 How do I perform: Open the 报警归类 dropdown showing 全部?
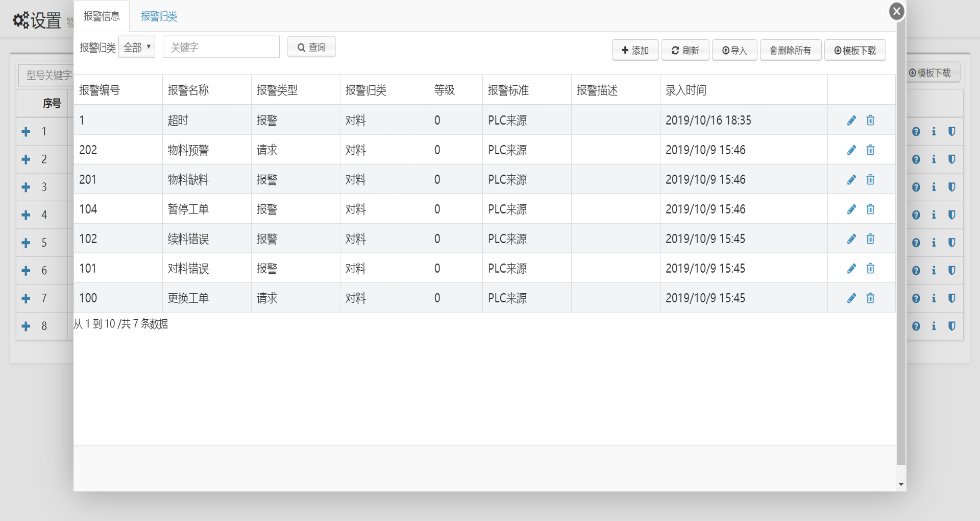pos(137,48)
